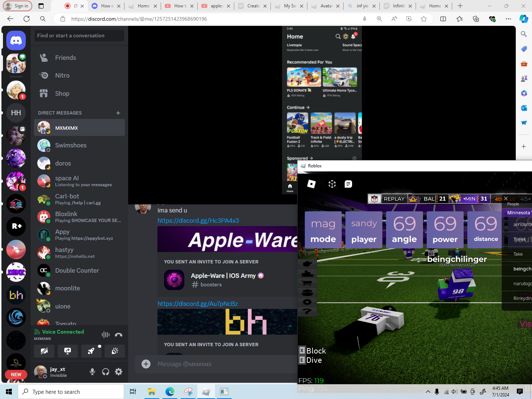Open the Nitro page
Image resolution: width=532 pixels, height=399 pixels.
pyautogui.click(x=79, y=75)
